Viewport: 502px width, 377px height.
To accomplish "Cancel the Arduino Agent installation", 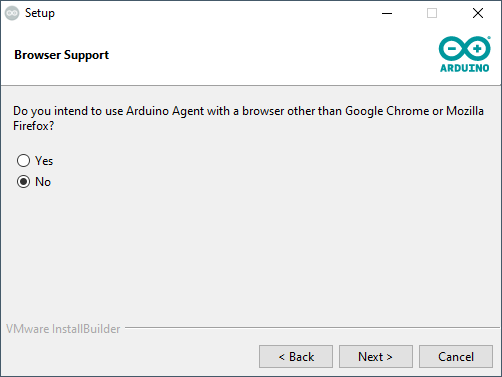I will click(456, 357).
